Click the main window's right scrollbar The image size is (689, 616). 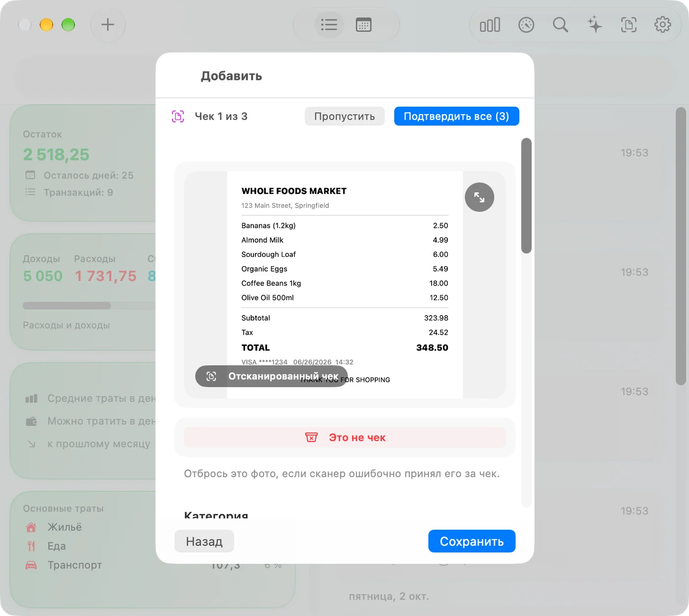click(x=681, y=246)
